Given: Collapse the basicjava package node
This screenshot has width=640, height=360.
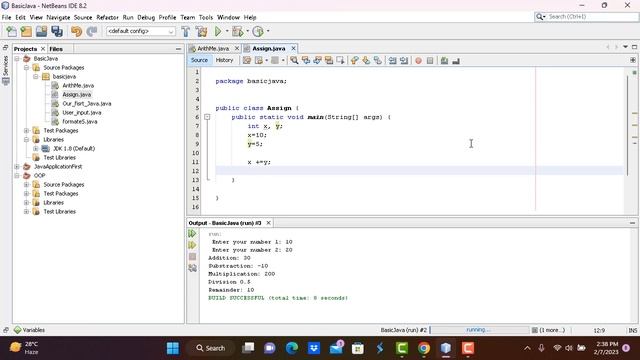Looking at the screenshot, I should tap(36, 77).
